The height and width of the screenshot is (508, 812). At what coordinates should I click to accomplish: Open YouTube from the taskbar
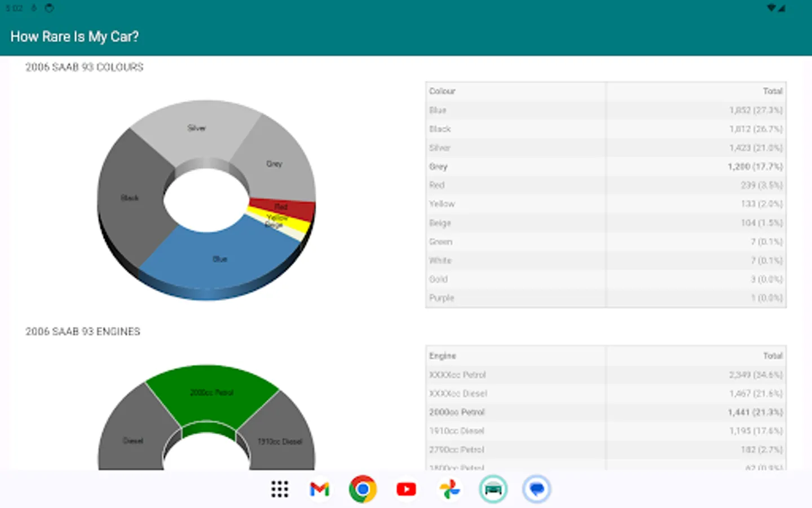pos(406,489)
